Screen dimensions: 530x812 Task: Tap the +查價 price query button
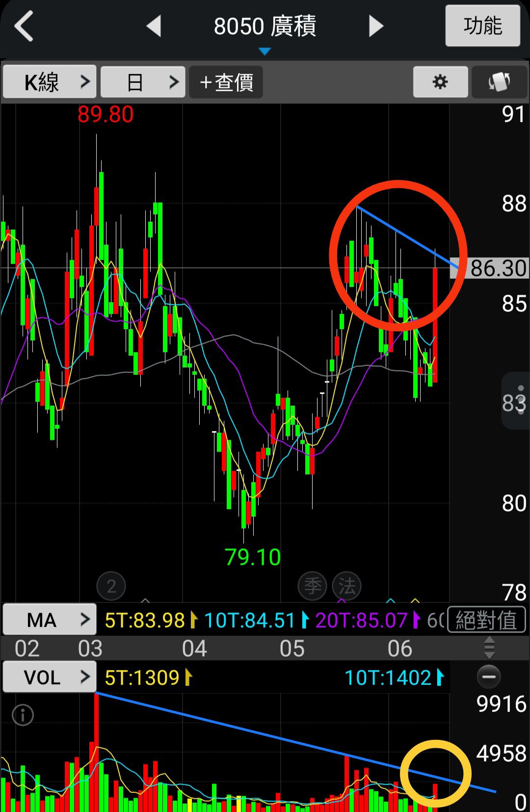(226, 82)
